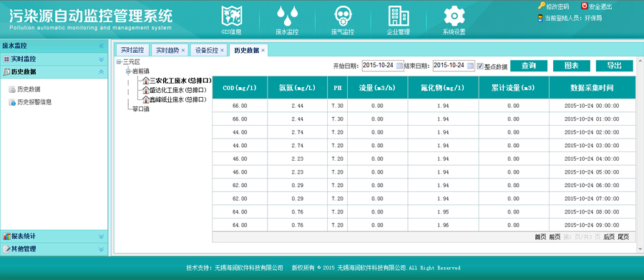Image resolution: width=644 pixels, height=280 pixels.
Task: Open 废水监控 water drops icon
Action: [x=287, y=16]
